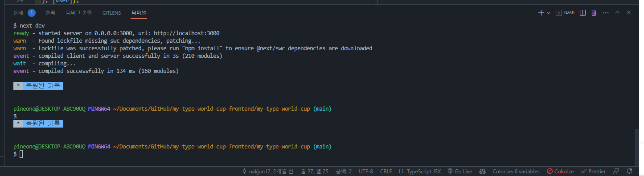Open the feedback icon in status bar
This screenshot has width=644, height=176.
(616, 172)
